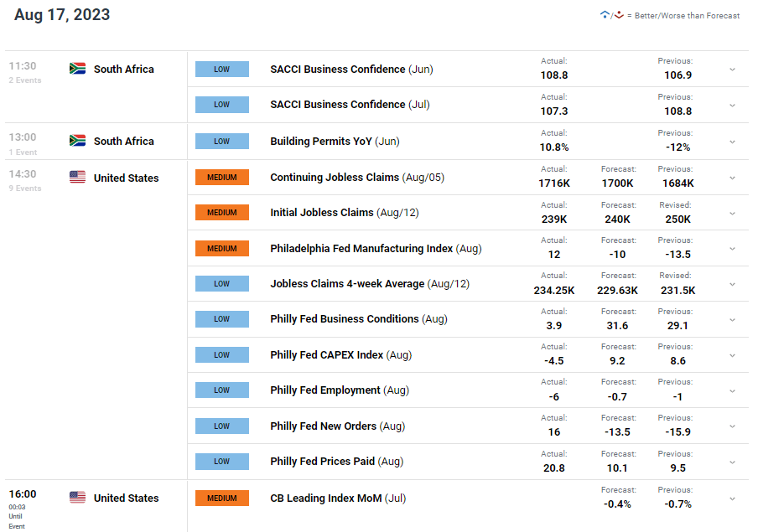Open the Philly Fed CAPEX Index event
The image size is (758, 532).
340,354
